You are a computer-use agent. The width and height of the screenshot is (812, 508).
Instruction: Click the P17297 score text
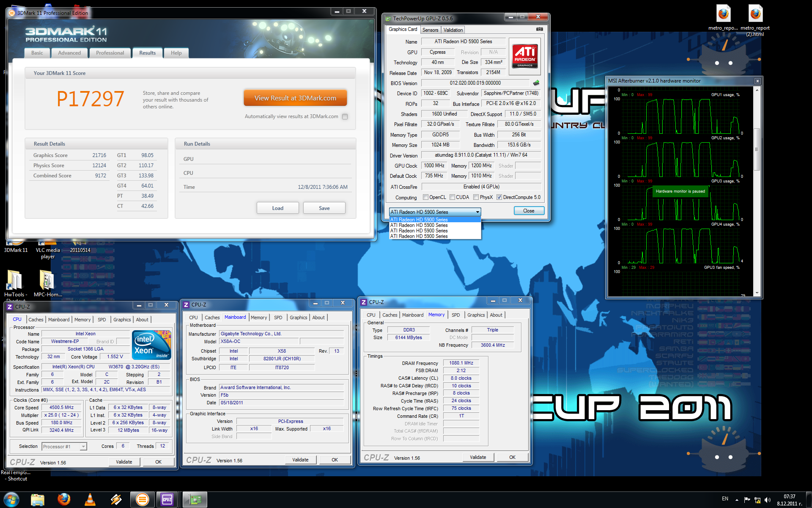click(x=91, y=99)
